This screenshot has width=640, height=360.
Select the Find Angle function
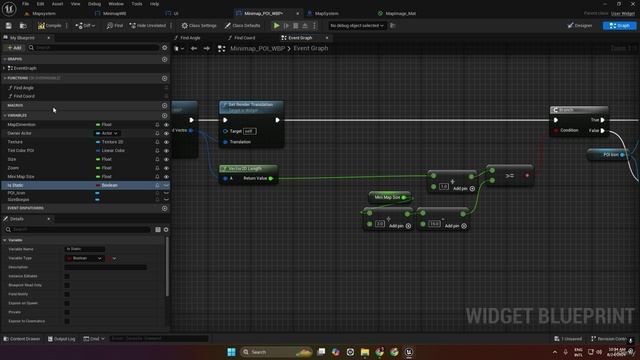tap(24, 88)
